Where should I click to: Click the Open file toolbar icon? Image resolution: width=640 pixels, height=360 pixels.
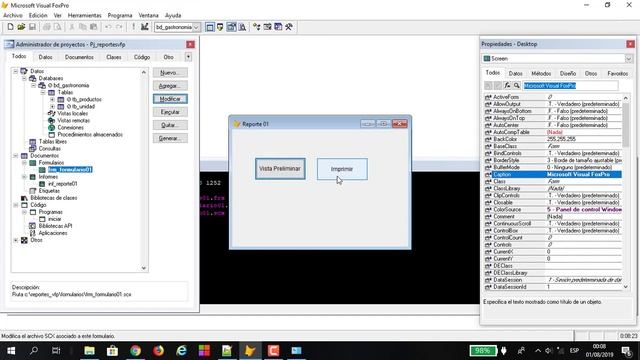[x=21, y=27]
